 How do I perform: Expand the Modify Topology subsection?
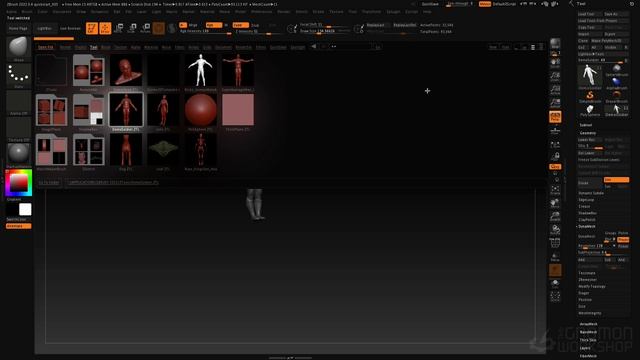click(592, 286)
